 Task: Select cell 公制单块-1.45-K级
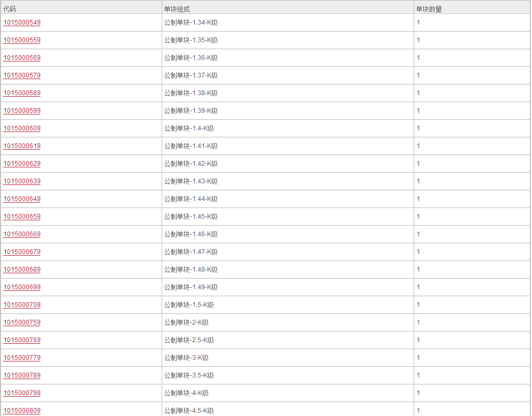tap(288, 217)
